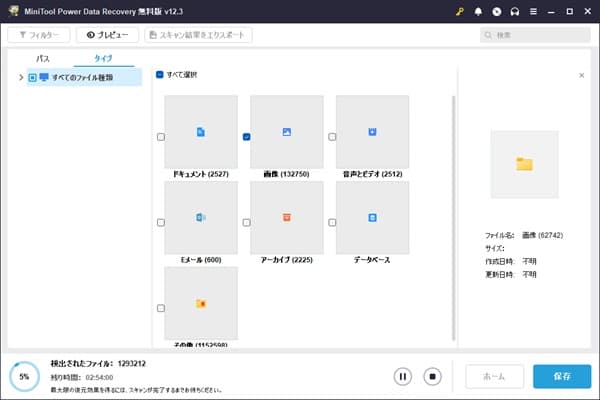Check the ドキュメント (2527) checkbox
This screenshot has width=600, height=400.
click(x=161, y=137)
